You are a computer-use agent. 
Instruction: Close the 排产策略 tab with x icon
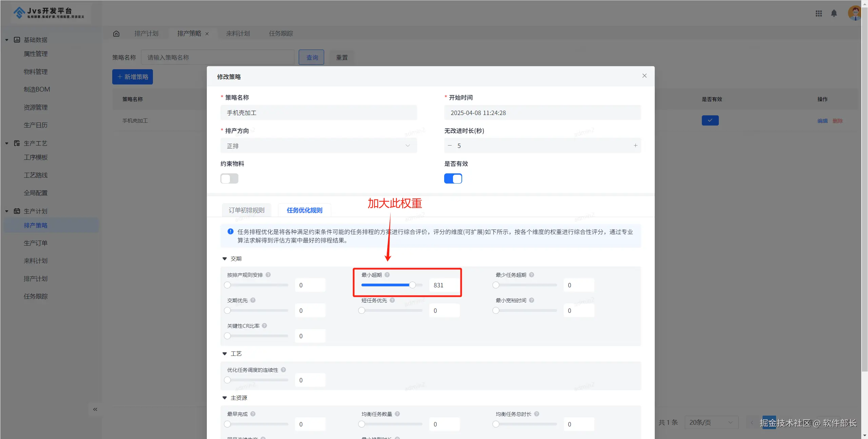pyautogui.click(x=207, y=34)
